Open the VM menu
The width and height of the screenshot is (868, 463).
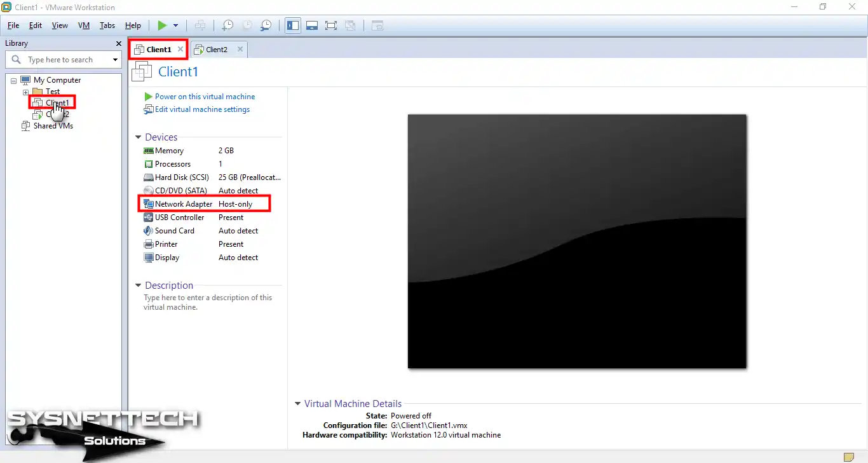click(83, 25)
